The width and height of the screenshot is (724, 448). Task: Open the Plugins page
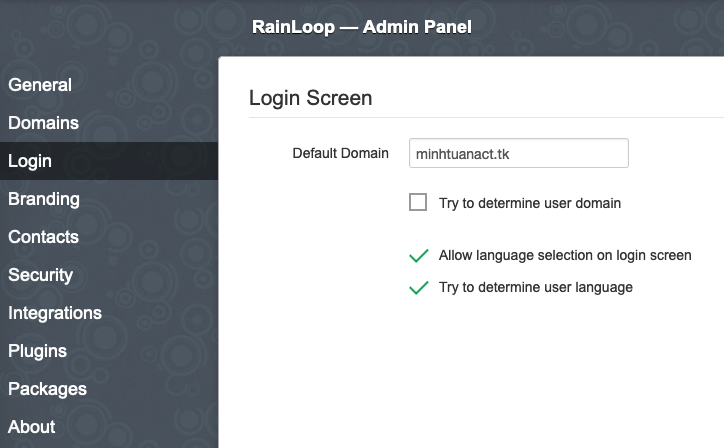(37, 351)
